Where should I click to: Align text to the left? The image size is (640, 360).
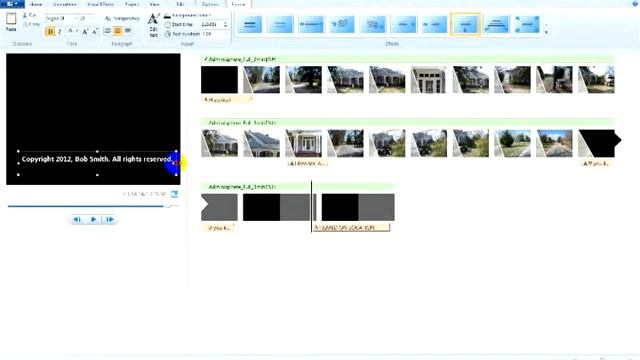click(107, 31)
